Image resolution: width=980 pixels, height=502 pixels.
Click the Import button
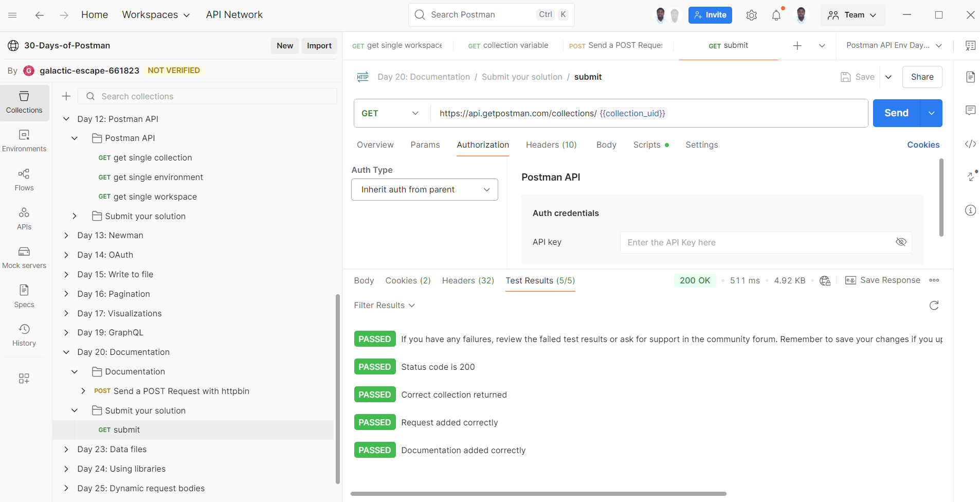point(319,46)
